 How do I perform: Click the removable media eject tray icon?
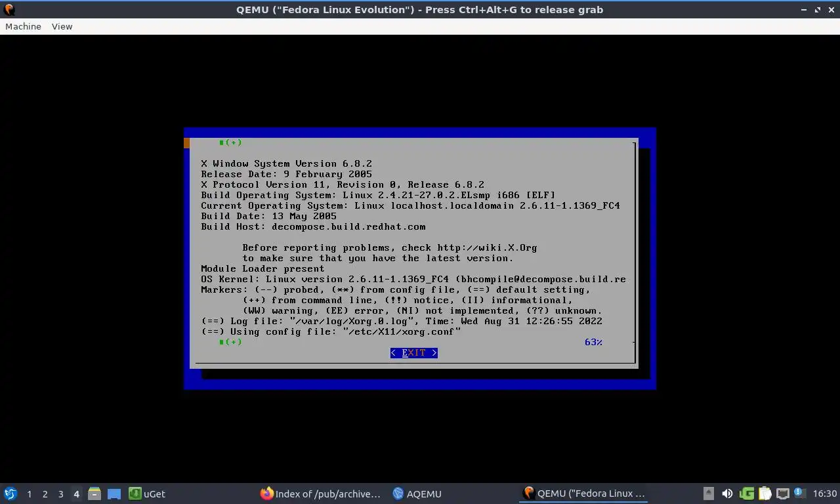tap(708, 493)
